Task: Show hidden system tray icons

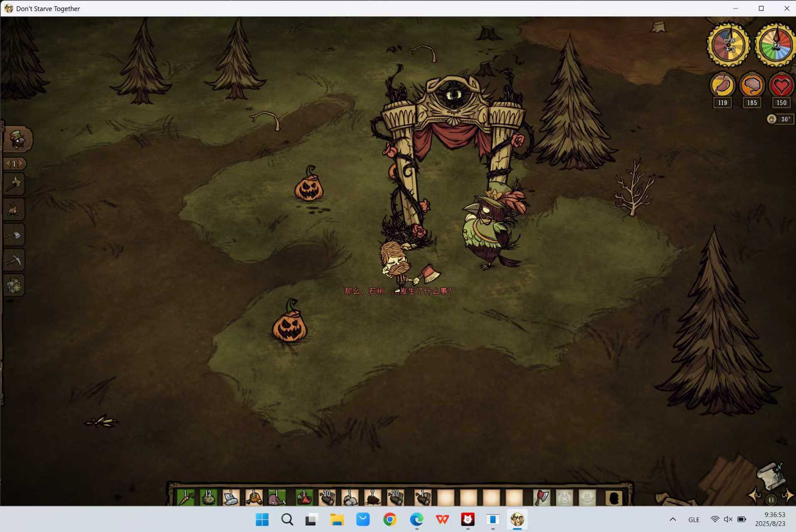Action: pyautogui.click(x=673, y=520)
